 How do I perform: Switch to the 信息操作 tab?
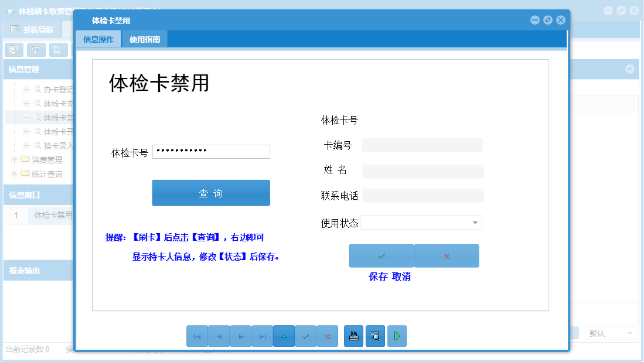(98, 39)
